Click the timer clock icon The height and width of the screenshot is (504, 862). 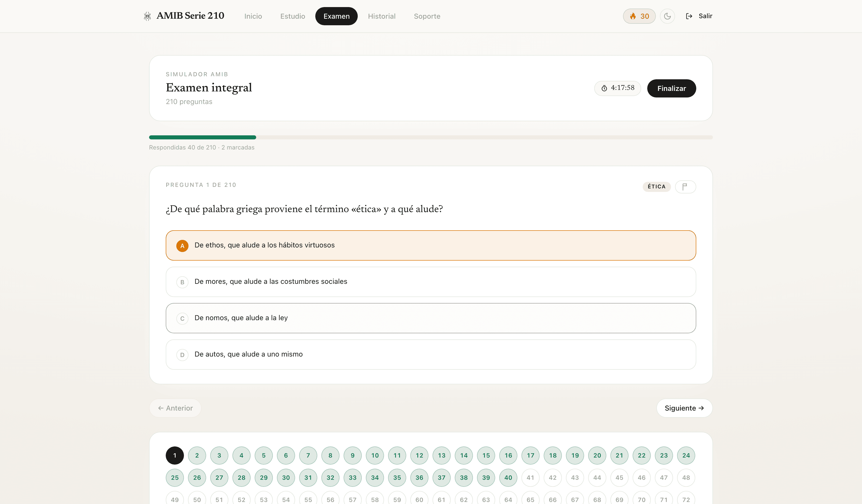604,88
